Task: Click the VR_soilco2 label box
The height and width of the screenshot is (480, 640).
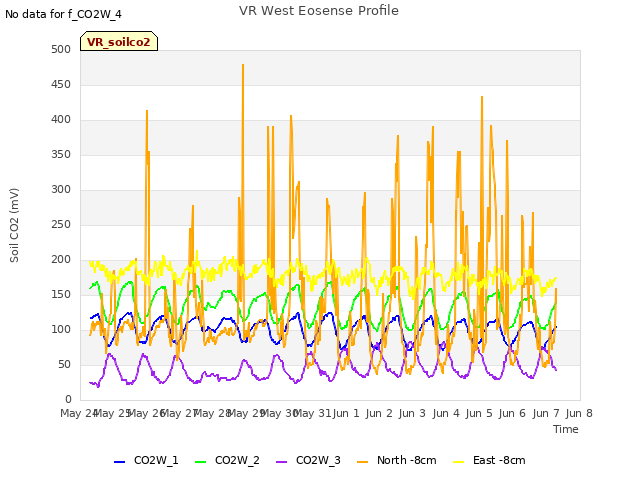Action: 119,41
